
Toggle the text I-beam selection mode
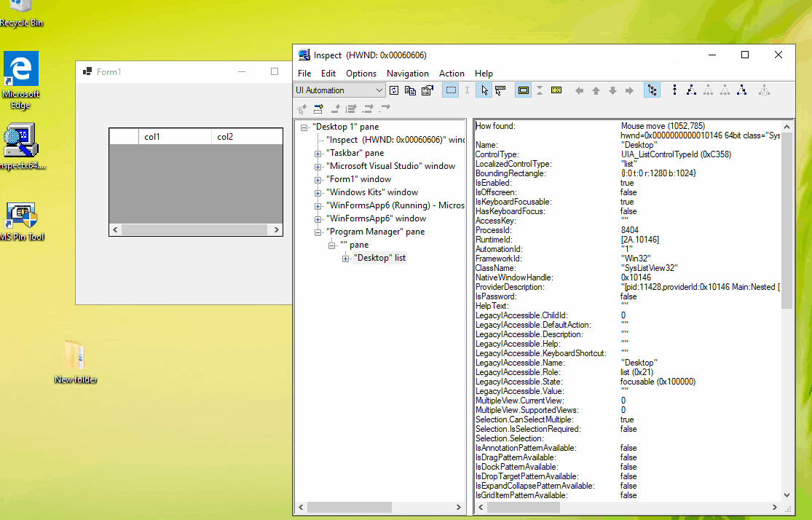[x=467, y=90]
